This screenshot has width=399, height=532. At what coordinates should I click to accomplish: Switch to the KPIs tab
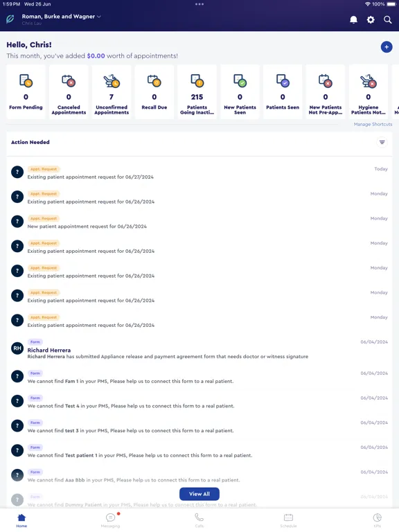[x=378, y=520]
